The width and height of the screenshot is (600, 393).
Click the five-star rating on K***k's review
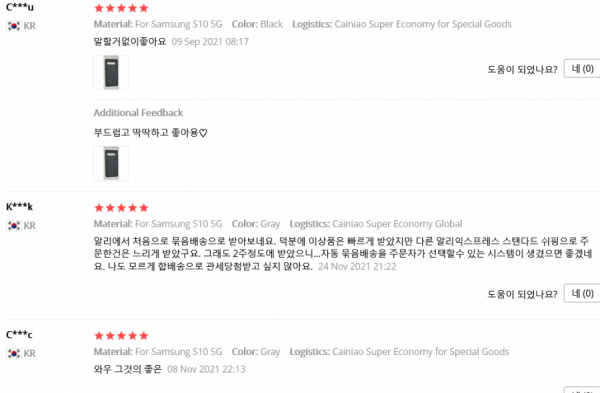pyautogui.click(x=121, y=208)
